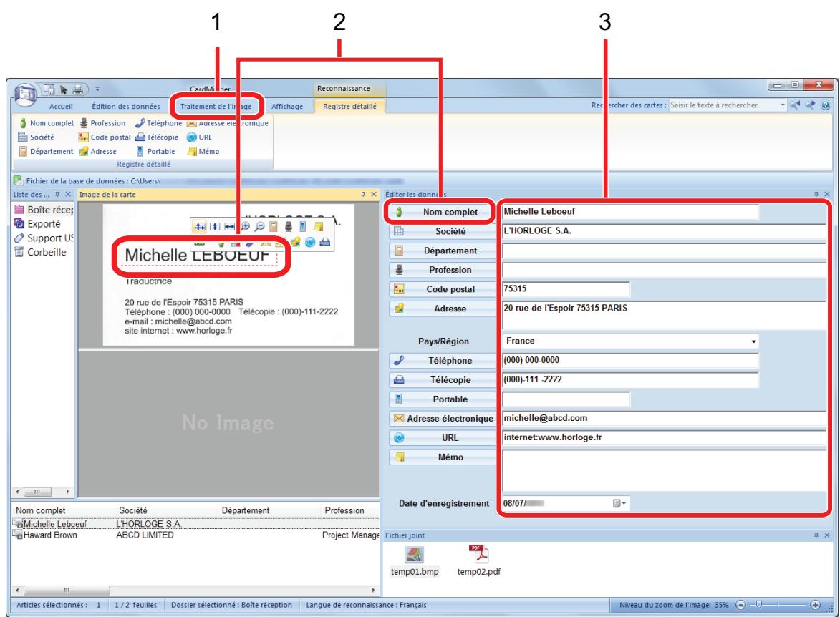840x617 pixels.
Task: Click fit whole image icon in floating toolbar
Action: (x=200, y=227)
